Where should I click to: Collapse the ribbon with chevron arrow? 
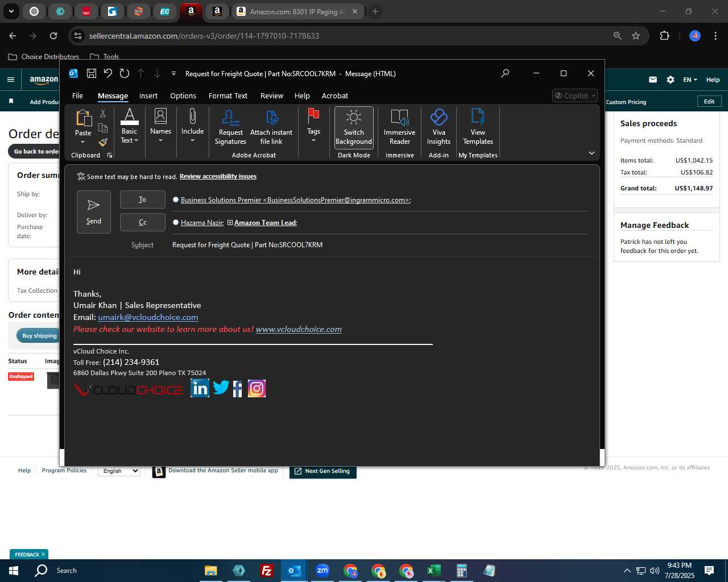click(x=591, y=153)
